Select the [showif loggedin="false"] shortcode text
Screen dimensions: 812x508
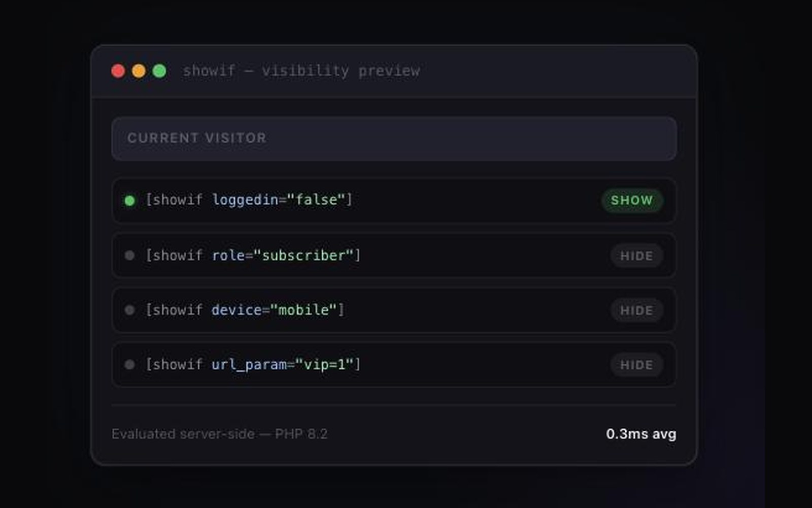click(249, 200)
